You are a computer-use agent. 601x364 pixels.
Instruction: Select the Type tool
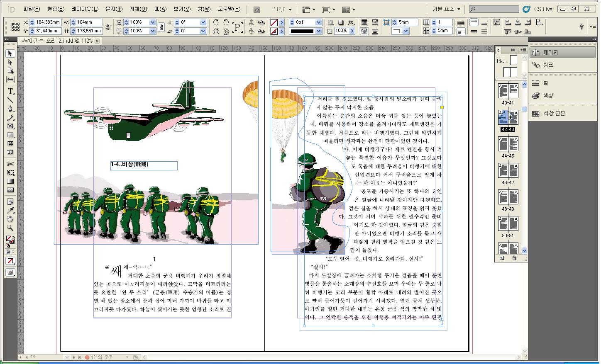point(10,91)
